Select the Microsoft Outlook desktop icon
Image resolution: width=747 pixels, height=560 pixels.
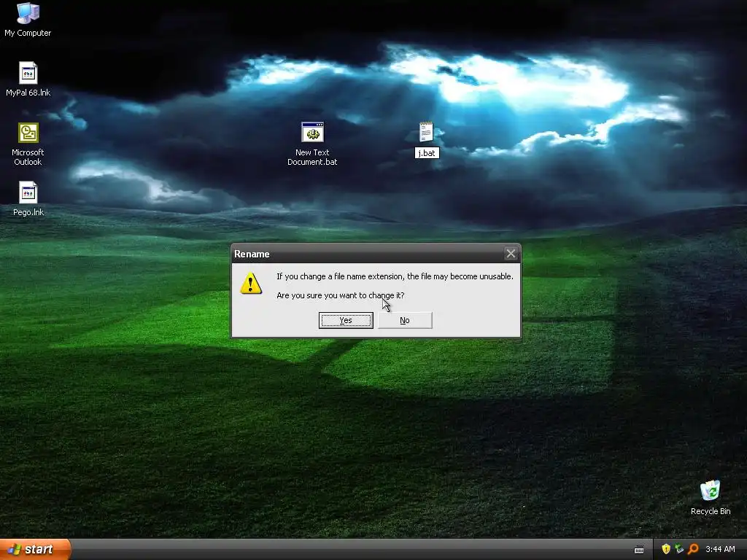[28, 133]
